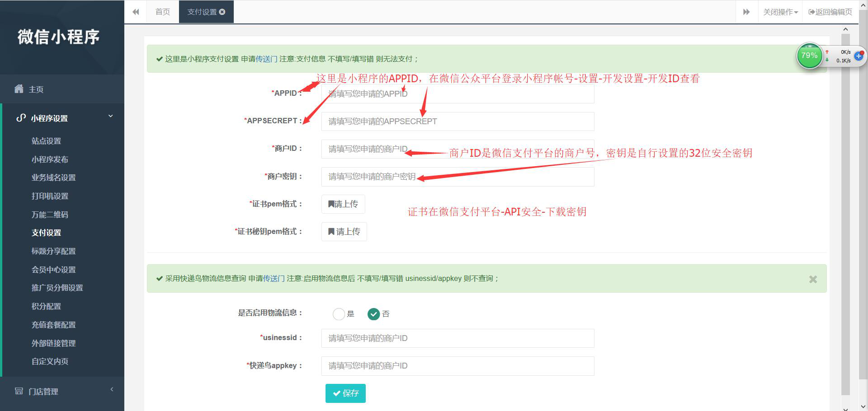
Task: Expand the 门店管理 menu arrow
Action: (112, 389)
